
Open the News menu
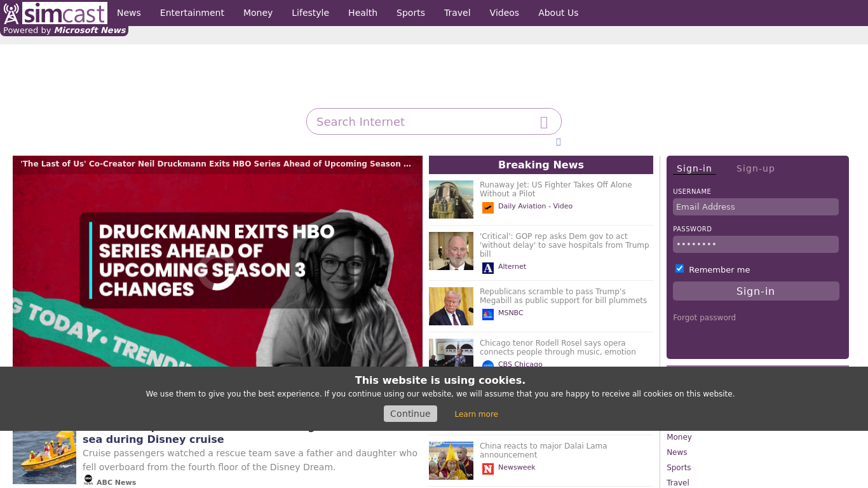pyautogui.click(x=129, y=13)
